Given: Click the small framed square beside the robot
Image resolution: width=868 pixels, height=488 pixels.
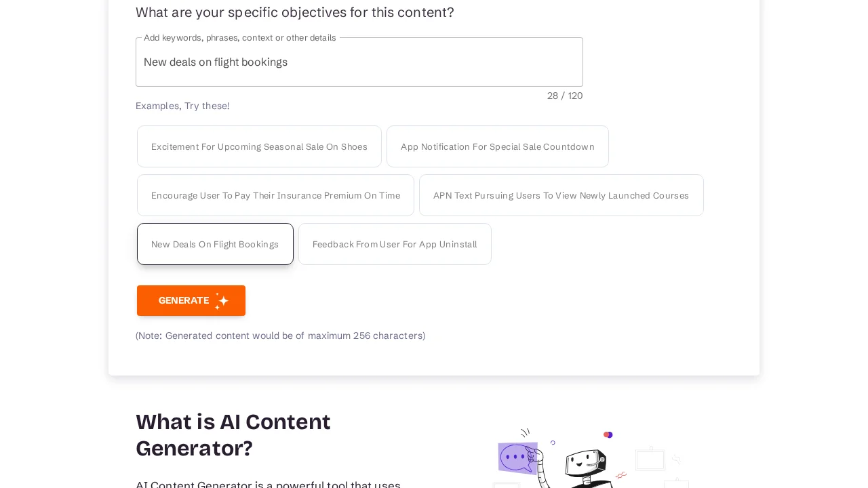Looking at the screenshot, I should coord(650,460).
